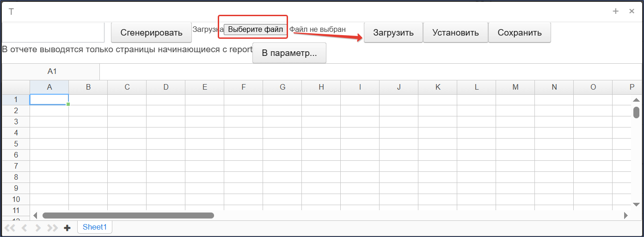Click the plus icon in the title bar
This screenshot has height=237, width=644.
pos(616,12)
